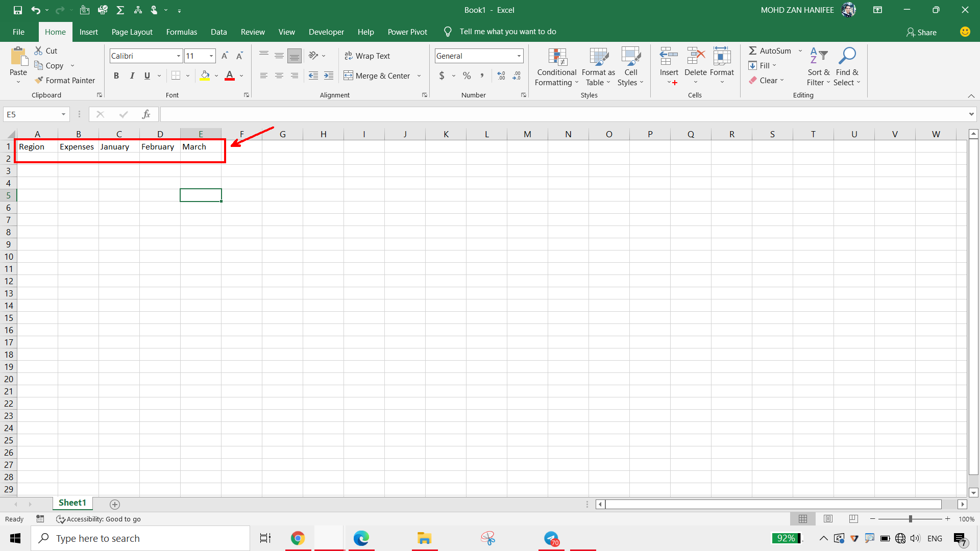Switch to the Formulas ribbon tab
The image size is (980, 551).
point(181,32)
